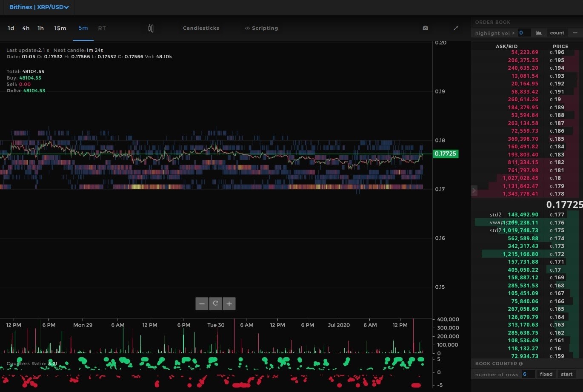Click the Jul 2020 time axis label
The height and width of the screenshot is (392, 583).
click(x=339, y=325)
